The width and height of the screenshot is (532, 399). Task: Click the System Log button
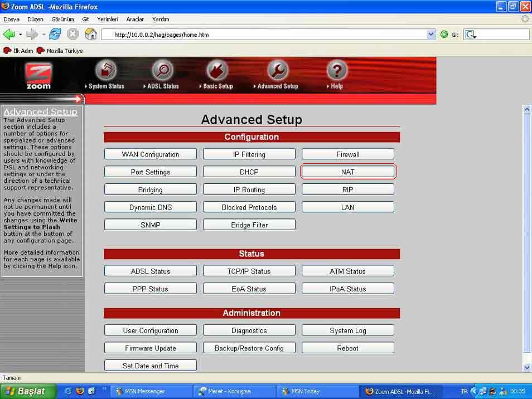pos(348,330)
